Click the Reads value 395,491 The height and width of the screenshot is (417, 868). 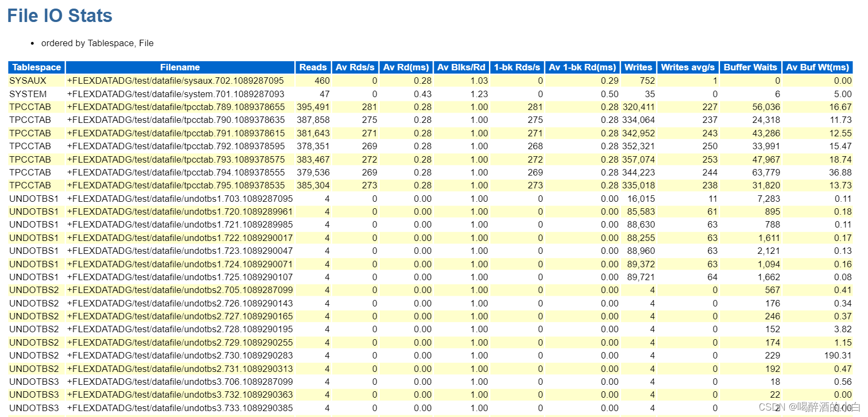click(x=313, y=107)
